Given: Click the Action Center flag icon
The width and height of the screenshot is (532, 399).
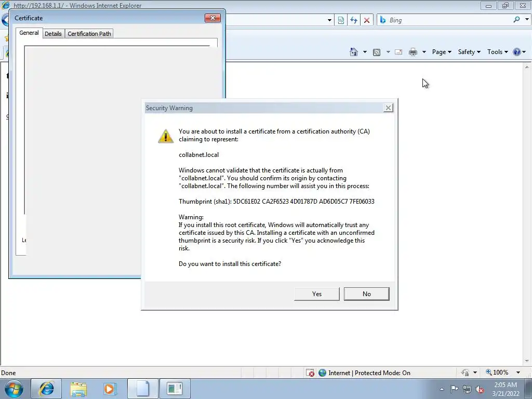Looking at the screenshot, I should pos(454,389).
